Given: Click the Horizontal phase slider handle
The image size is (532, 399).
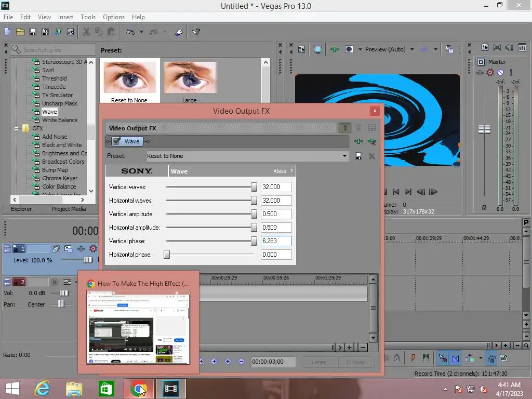Looking at the screenshot, I should (x=167, y=255).
